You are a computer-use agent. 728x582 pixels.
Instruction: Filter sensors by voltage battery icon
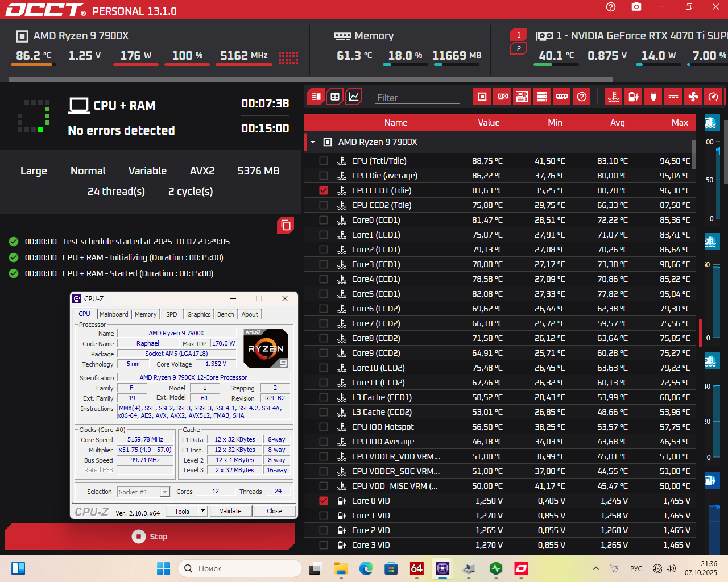634,97
